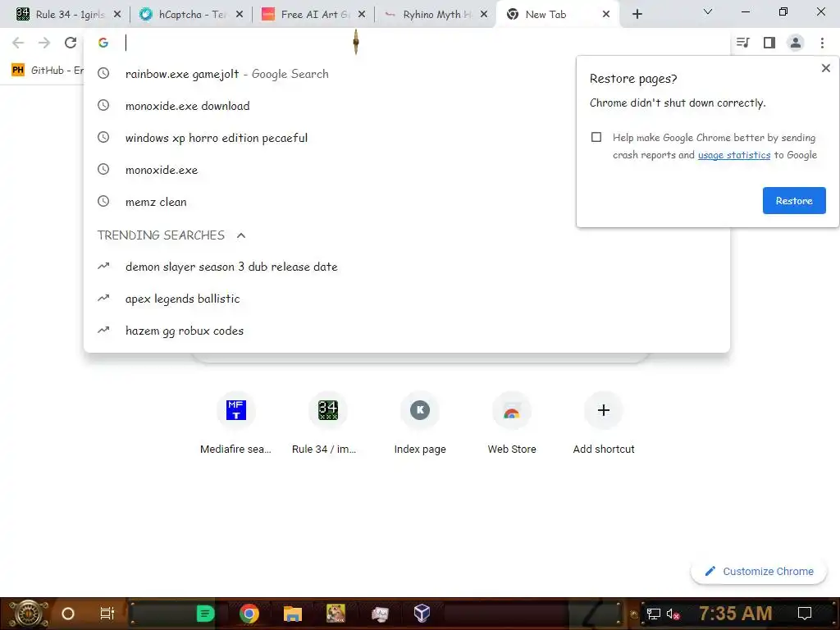Select the monoxide.exe history suggestion
Screen dimensions: 840x630
pyautogui.click(x=407, y=170)
